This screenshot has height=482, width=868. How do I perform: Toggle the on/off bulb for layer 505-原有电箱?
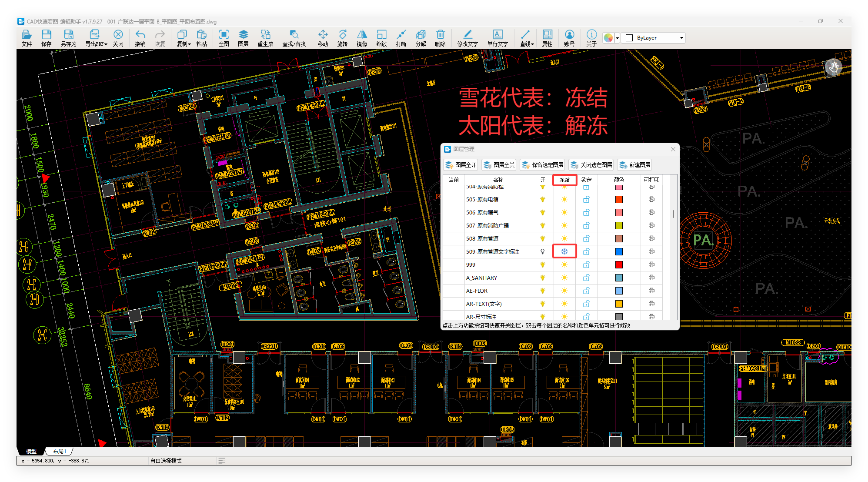pyautogui.click(x=542, y=199)
